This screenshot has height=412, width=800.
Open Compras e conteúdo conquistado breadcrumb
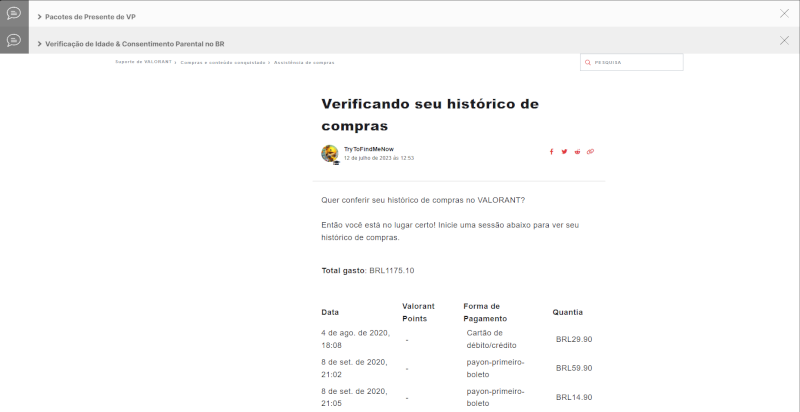pos(223,62)
